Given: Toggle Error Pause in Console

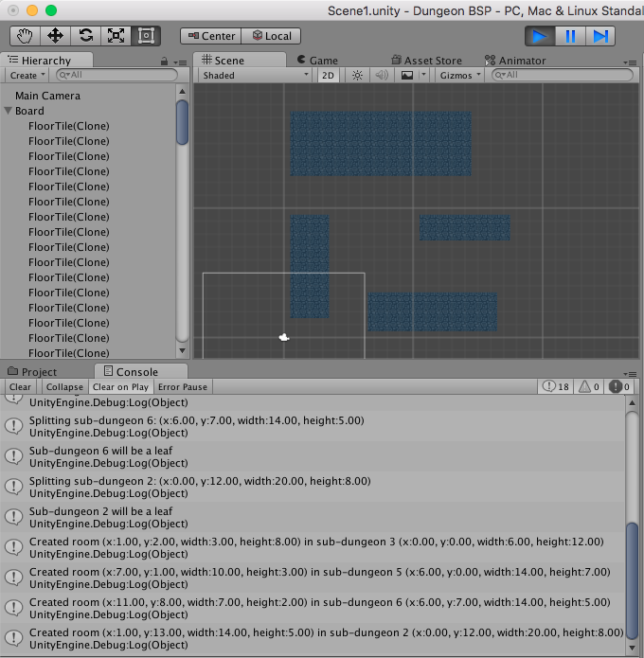Looking at the screenshot, I should (183, 387).
